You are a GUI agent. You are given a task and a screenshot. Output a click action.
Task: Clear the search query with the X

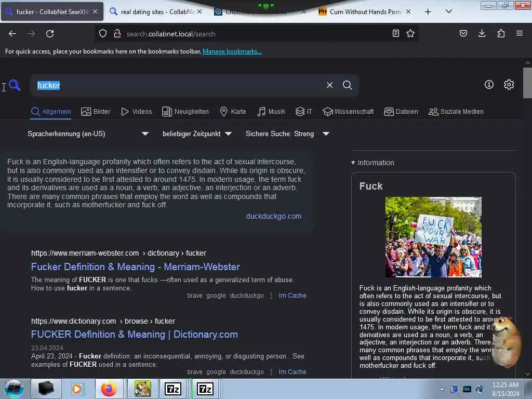coord(329,85)
